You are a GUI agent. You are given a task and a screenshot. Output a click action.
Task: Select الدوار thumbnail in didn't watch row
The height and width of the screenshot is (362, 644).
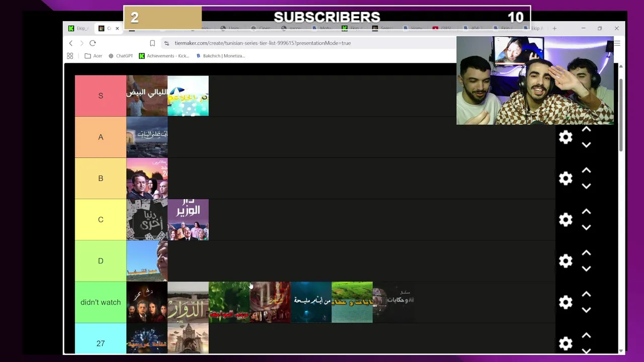pos(188,302)
